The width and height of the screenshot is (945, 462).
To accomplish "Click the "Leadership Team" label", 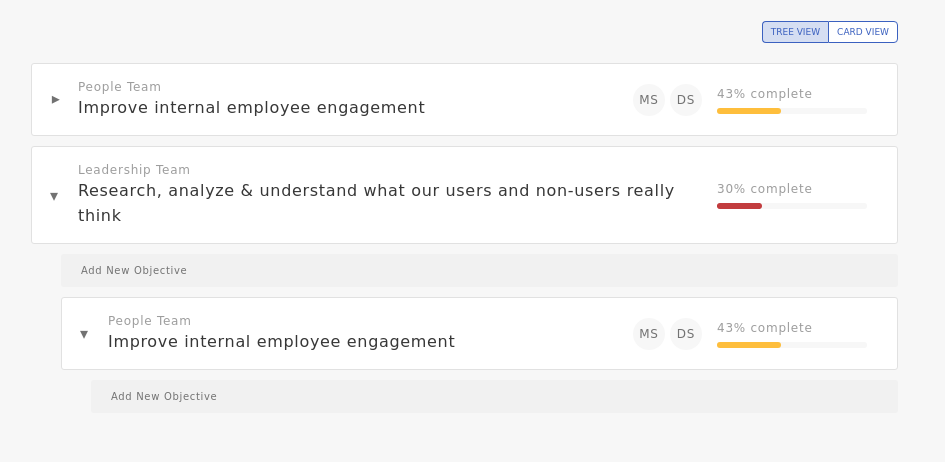I will click(134, 170).
